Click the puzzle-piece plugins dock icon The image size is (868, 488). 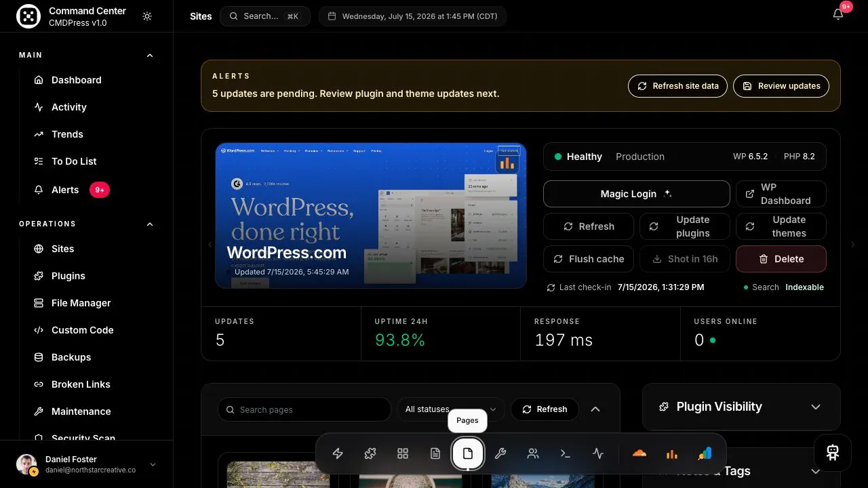[x=370, y=454]
